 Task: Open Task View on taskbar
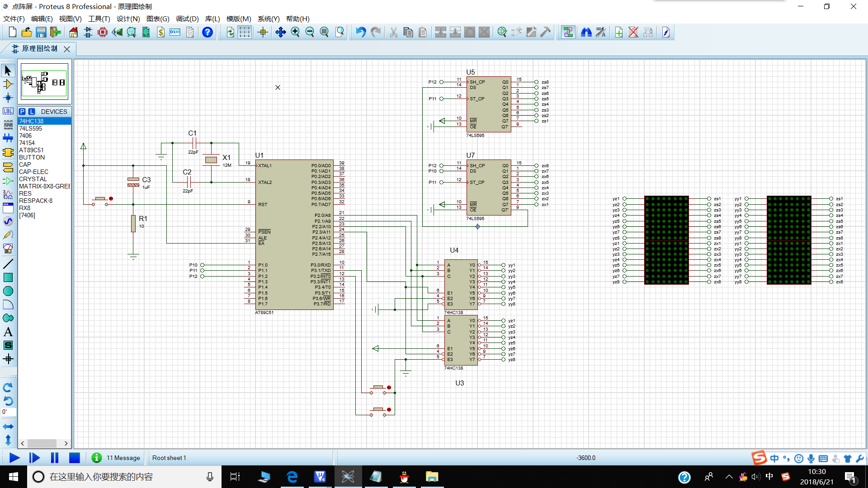(235, 477)
